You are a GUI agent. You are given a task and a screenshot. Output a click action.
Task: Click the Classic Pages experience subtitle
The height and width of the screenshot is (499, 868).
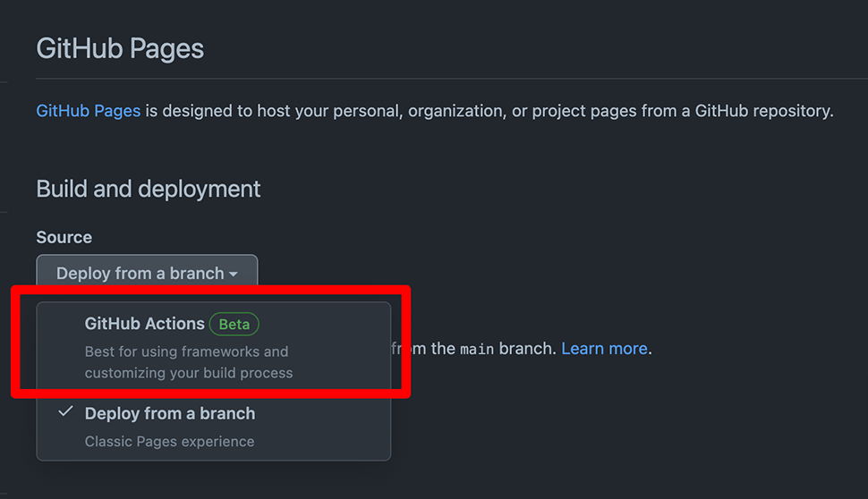coord(169,442)
